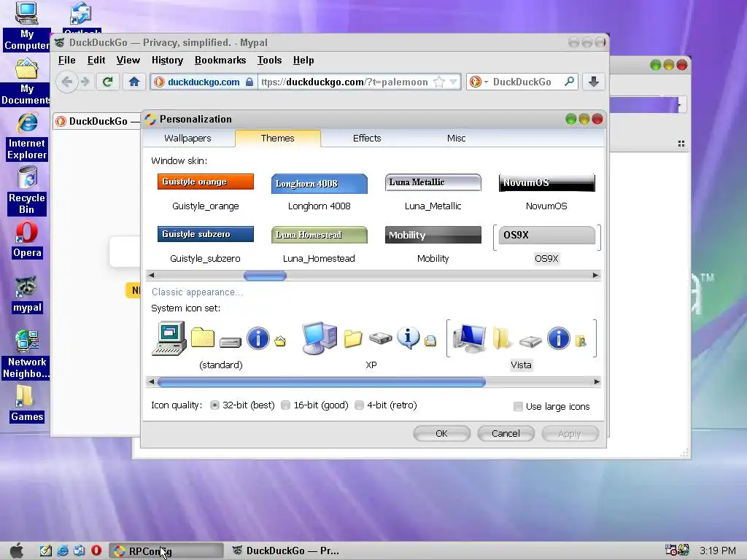This screenshot has height=560, width=747.
Task: Open My Computer desktop icon
Action: [26, 26]
